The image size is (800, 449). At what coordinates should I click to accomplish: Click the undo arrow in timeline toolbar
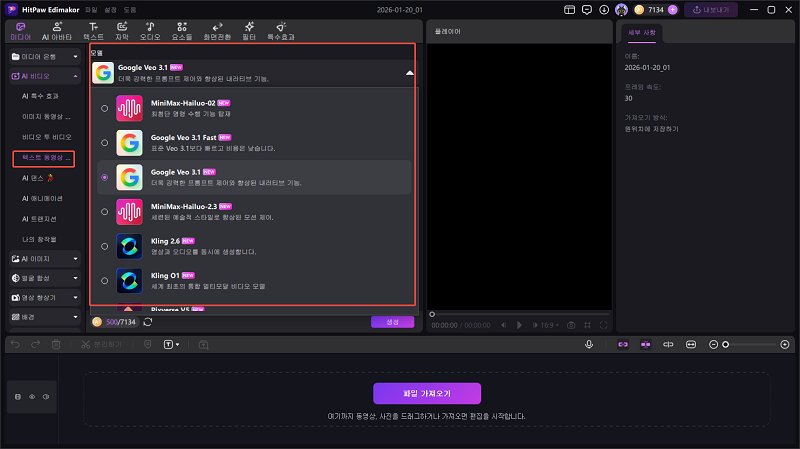click(15, 345)
